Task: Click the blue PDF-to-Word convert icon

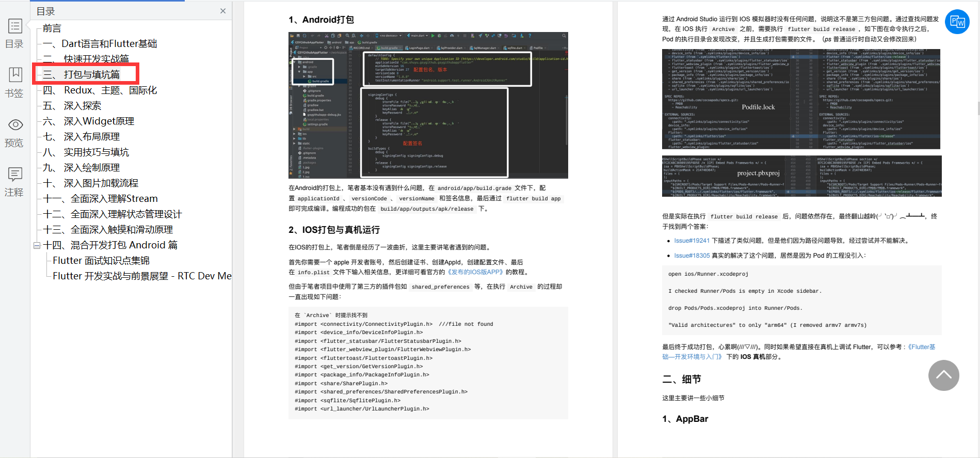Action: pyautogui.click(x=957, y=22)
